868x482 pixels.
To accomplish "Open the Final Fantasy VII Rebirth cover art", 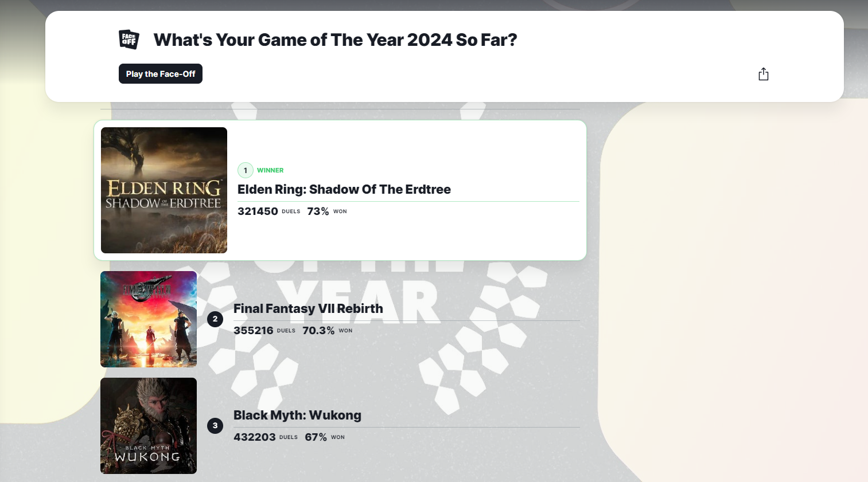I will [149, 319].
